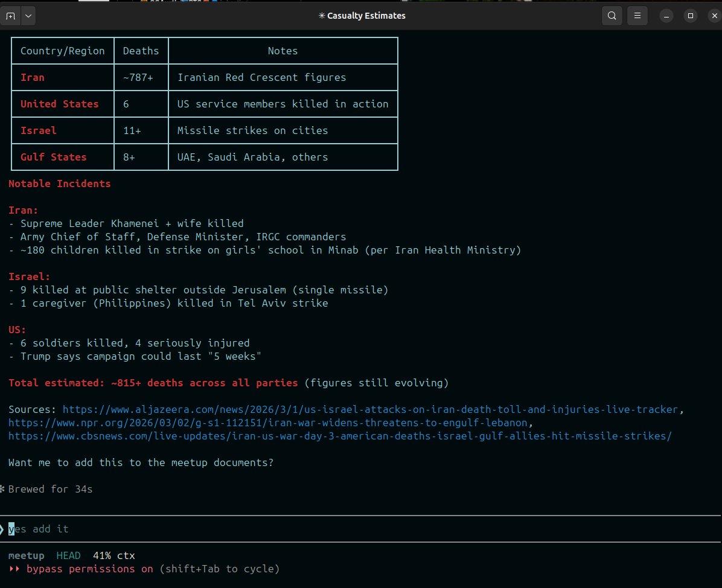Click the "Gulf States" table row label
722x588 pixels.
(x=53, y=157)
